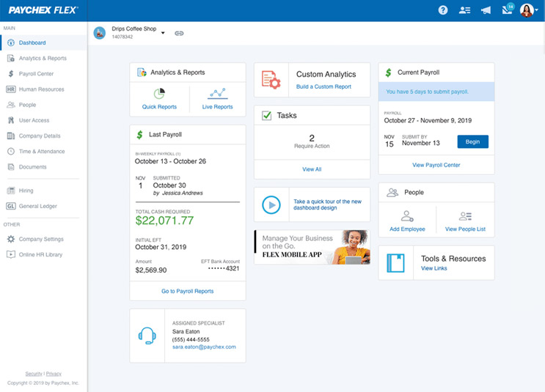
Task: Click the Custom Analytics report gear icon
Action: point(271,80)
